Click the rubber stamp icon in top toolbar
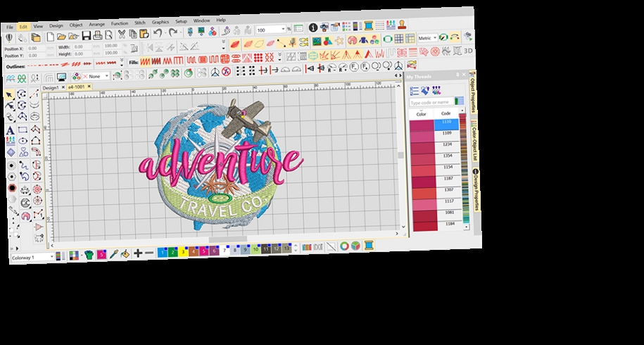 point(402,24)
